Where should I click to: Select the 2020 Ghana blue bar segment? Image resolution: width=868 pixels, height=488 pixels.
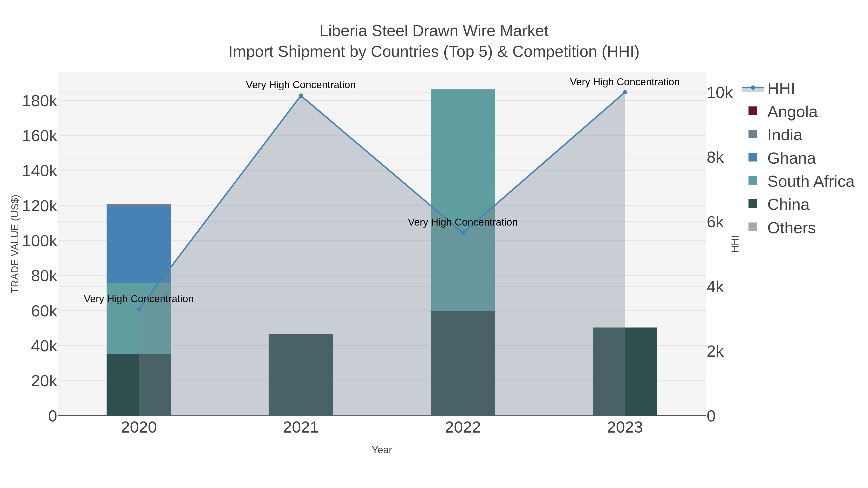point(139,245)
